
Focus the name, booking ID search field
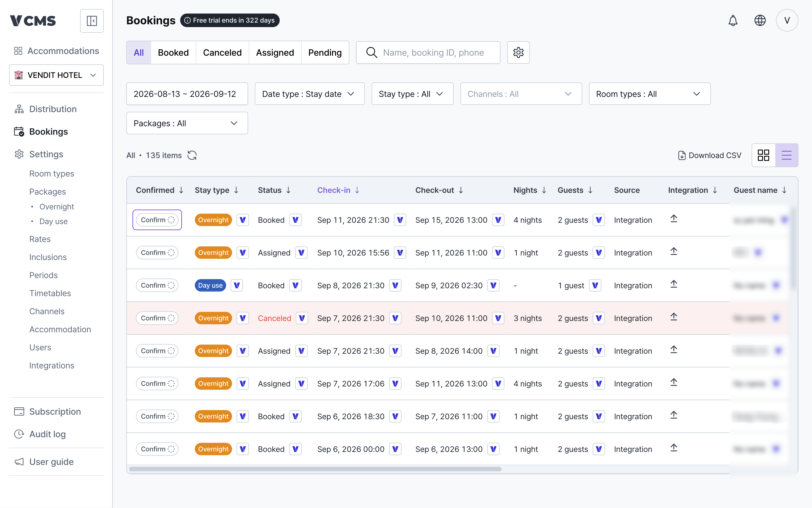pos(428,52)
